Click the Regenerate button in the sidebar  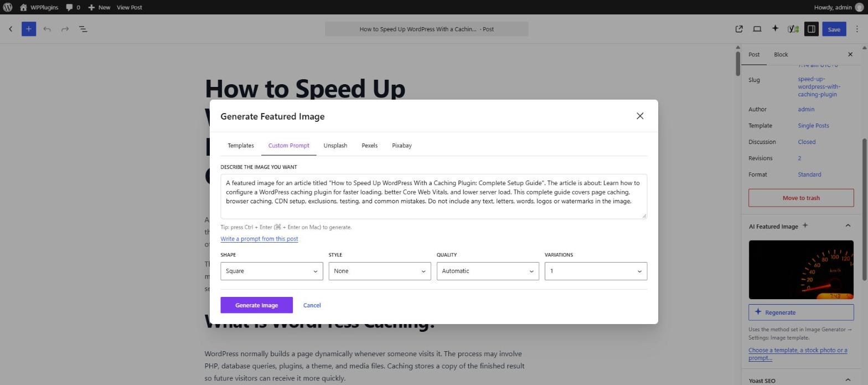pyautogui.click(x=801, y=312)
